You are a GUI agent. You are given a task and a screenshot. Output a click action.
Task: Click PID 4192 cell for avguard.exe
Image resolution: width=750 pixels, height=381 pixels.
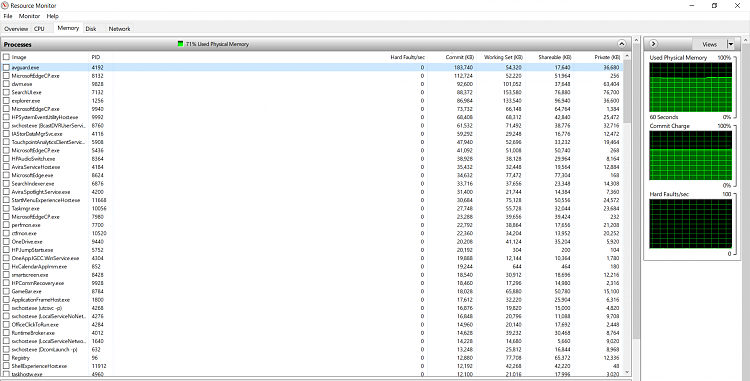pyautogui.click(x=98, y=67)
